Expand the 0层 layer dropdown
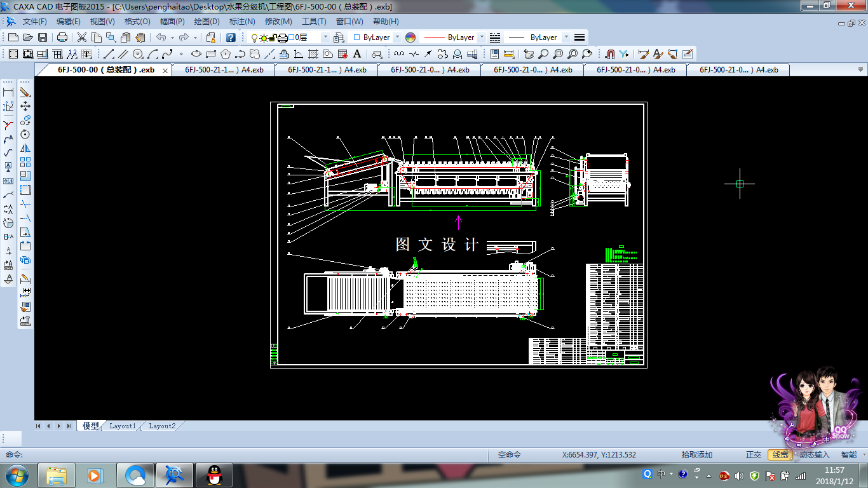This screenshot has height=488, width=868. pyautogui.click(x=325, y=37)
